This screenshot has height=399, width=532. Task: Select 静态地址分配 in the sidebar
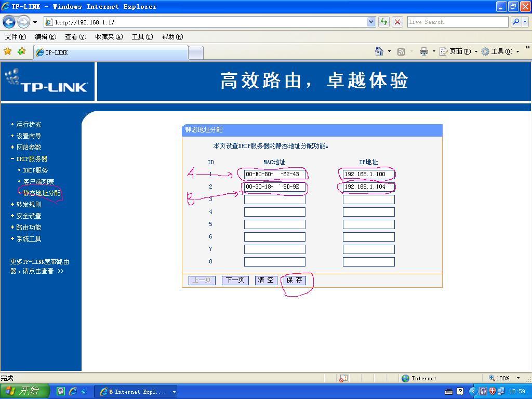pos(42,193)
